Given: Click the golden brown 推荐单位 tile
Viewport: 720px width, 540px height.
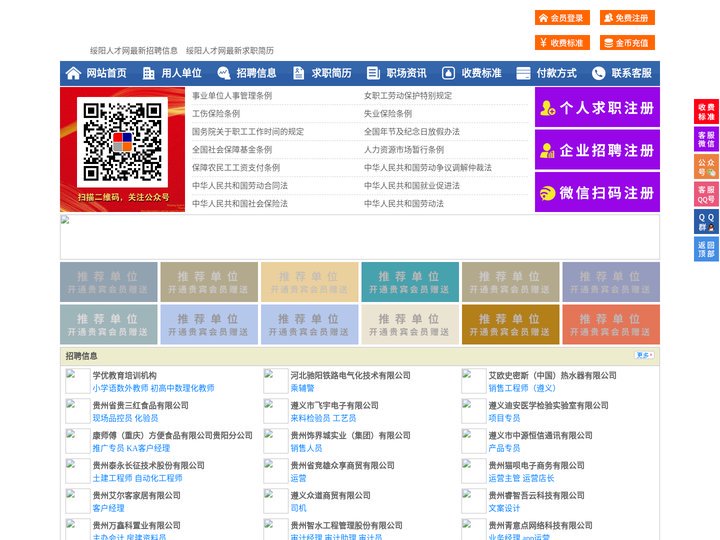Looking at the screenshot, I should click(x=511, y=324).
